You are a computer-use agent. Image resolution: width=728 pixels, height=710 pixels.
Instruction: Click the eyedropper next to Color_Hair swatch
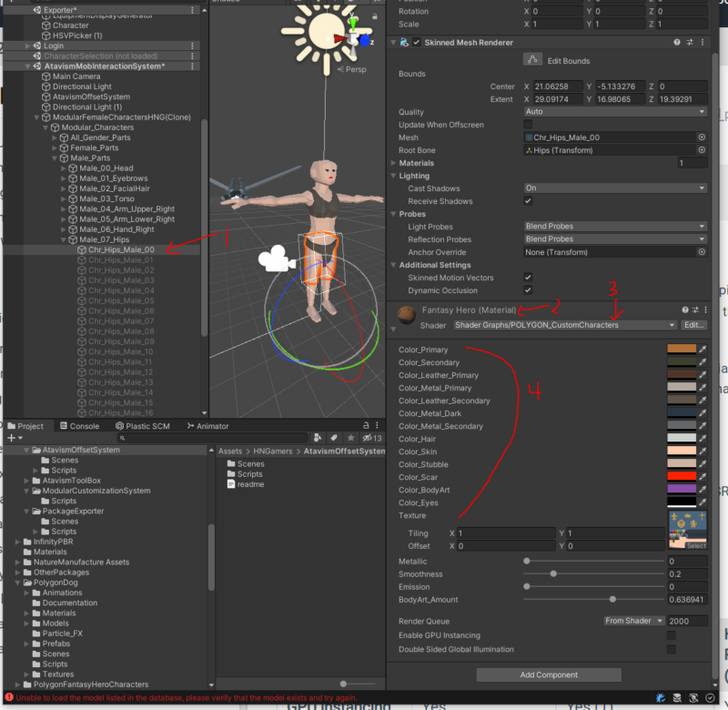703,438
